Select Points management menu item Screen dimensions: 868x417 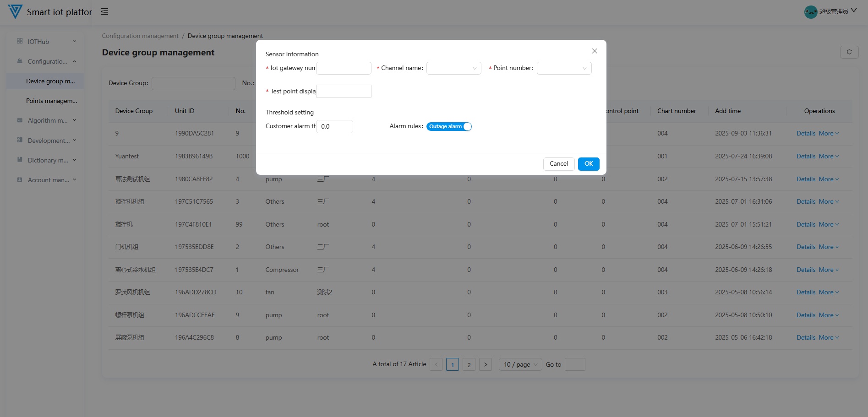(51, 101)
